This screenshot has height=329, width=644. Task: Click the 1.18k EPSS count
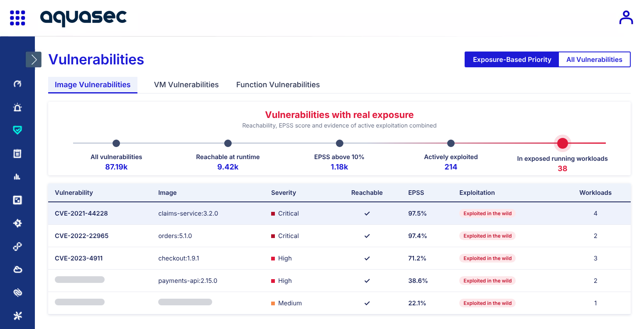(340, 167)
